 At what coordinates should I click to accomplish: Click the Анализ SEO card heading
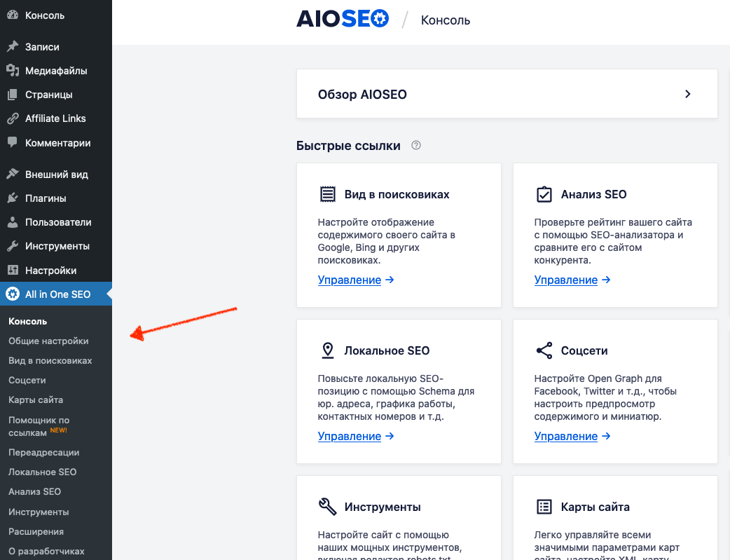[593, 194]
